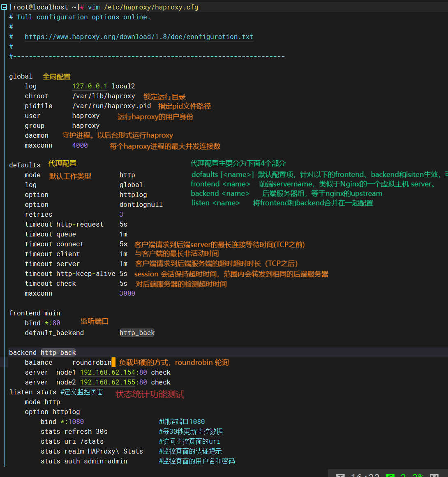Viewport: 448px width, 477px height.
Task: Select the /var/lib/haproxy path
Action: pyautogui.click(x=104, y=96)
